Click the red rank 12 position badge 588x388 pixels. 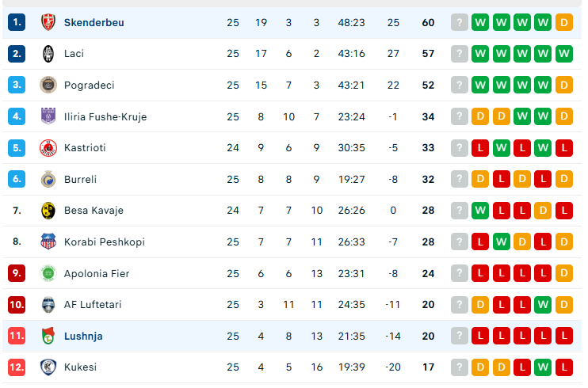coord(17,367)
